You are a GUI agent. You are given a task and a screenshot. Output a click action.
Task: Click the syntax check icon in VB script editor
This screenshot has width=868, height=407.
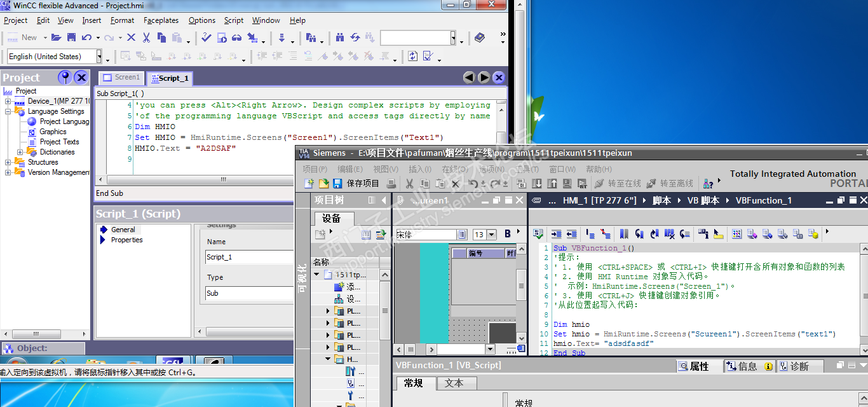point(538,234)
